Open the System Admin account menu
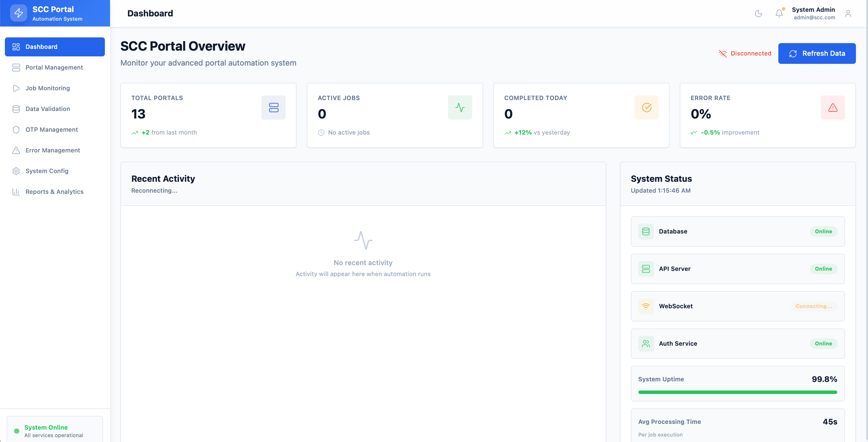This screenshot has height=442, width=868. click(x=813, y=14)
